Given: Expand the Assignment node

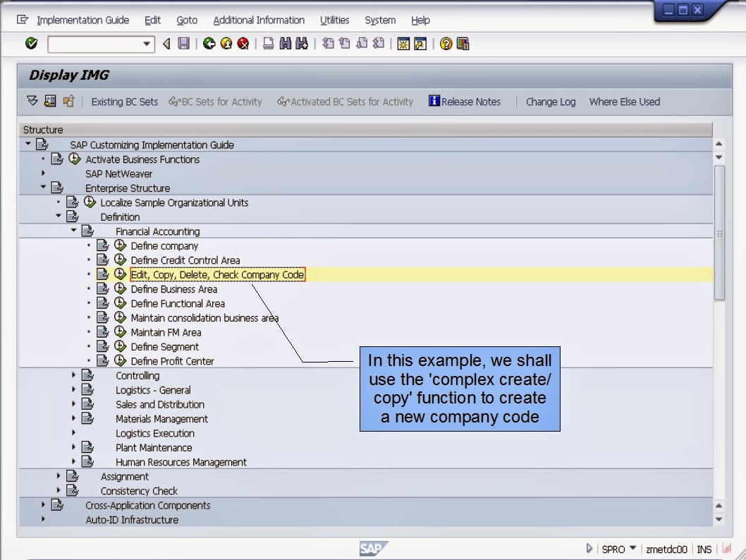Looking at the screenshot, I should tap(59, 476).
